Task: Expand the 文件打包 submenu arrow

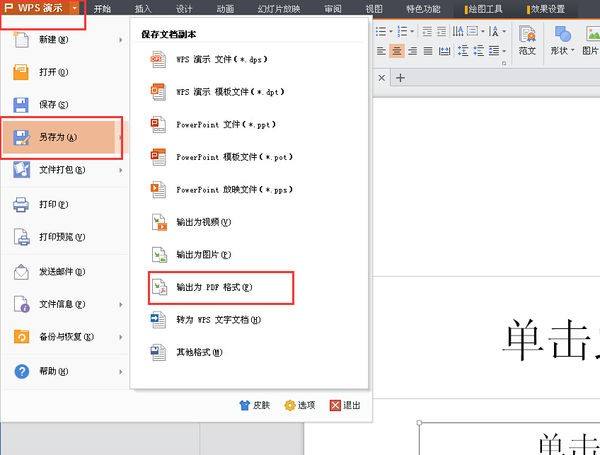Action: click(x=121, y=170)
